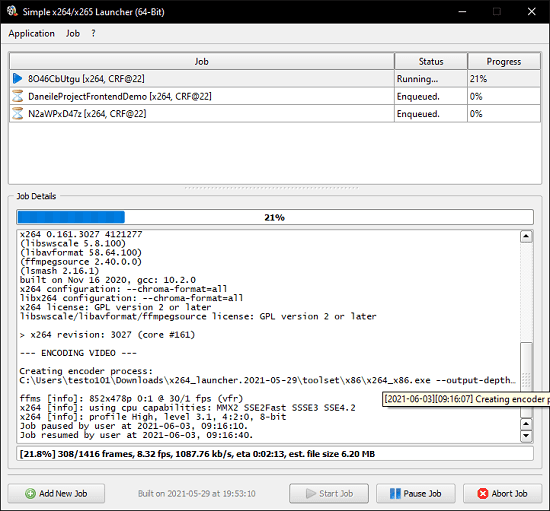Screen dimensions: 550x511
Task: Click log line '--- ENCODING VIDEO ---'
Action: 78,353
